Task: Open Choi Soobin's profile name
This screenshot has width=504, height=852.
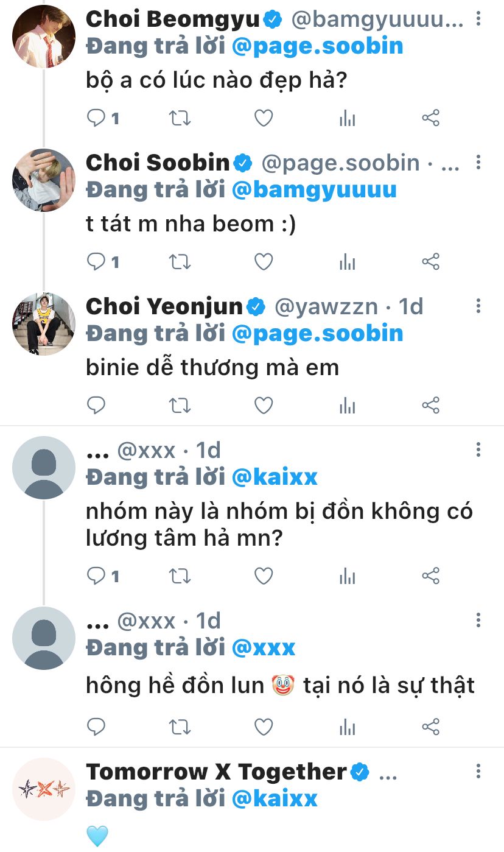Action: coord(158,163)
